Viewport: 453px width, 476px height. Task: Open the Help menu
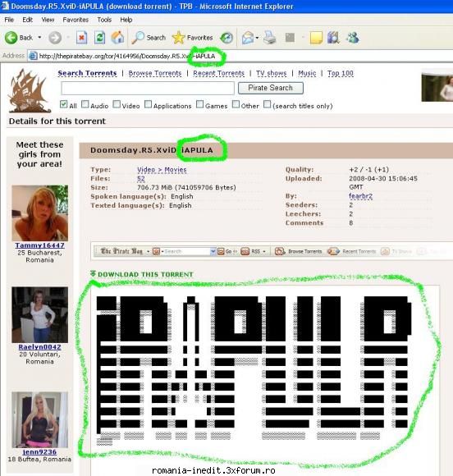(126, 20)
